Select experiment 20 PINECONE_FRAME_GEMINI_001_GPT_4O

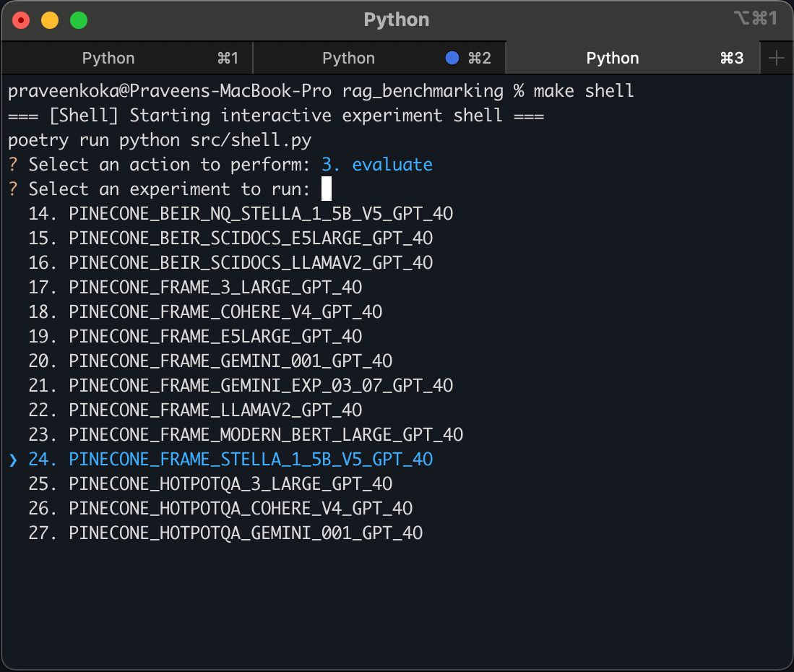[x=210, y=361]
